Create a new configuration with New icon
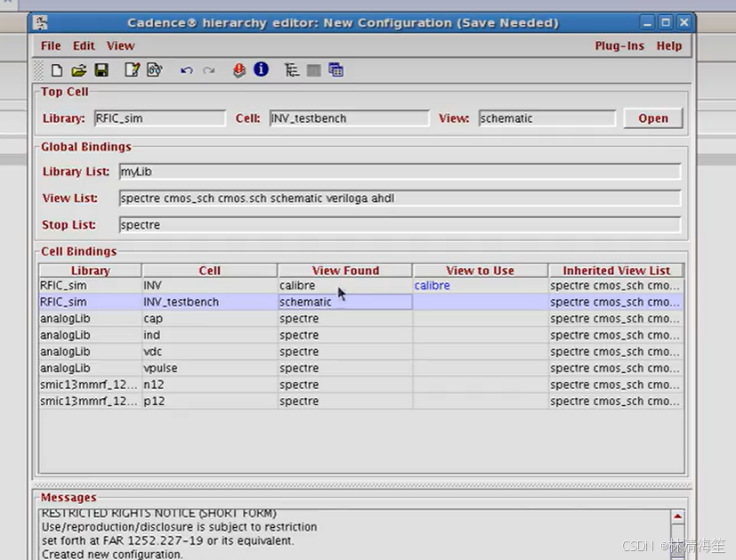 [57, 70]
